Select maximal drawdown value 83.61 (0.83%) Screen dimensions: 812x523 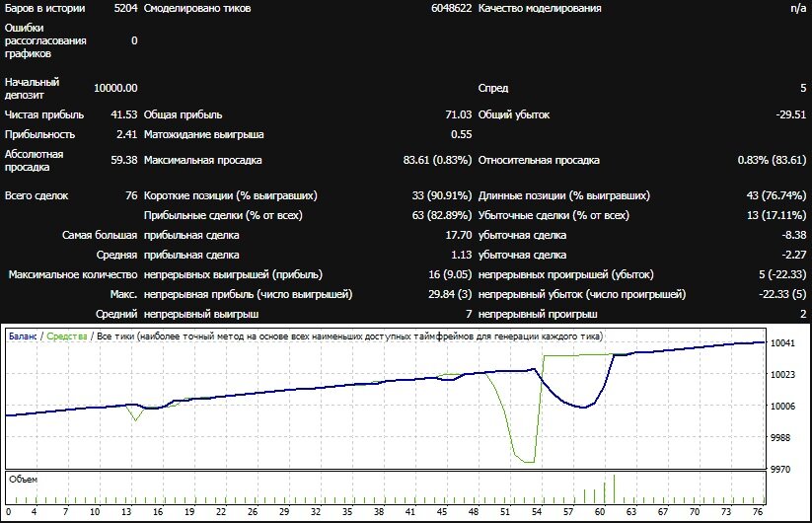coord(438,161)
